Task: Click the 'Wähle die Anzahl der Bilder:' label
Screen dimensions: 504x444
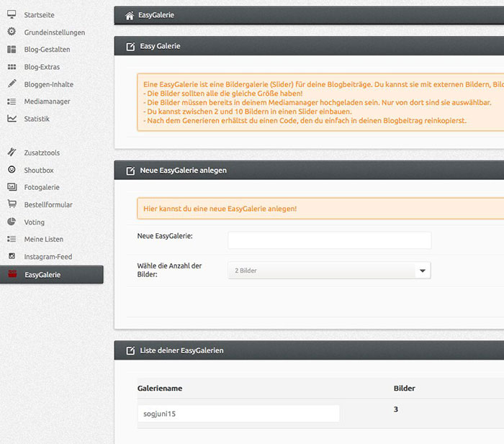Action: coord(169,270)
